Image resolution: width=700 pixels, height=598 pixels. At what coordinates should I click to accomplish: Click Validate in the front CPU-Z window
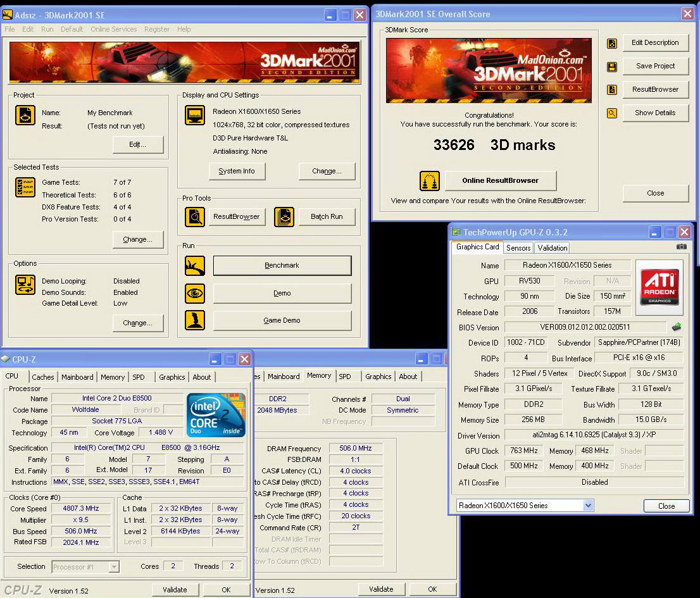coord(175,590)
